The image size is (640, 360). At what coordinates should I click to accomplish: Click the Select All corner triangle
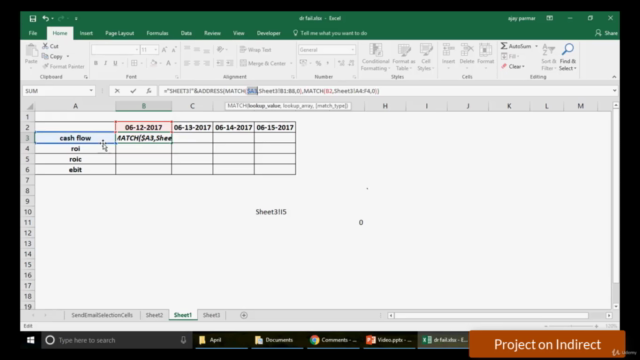coord(29,106)
